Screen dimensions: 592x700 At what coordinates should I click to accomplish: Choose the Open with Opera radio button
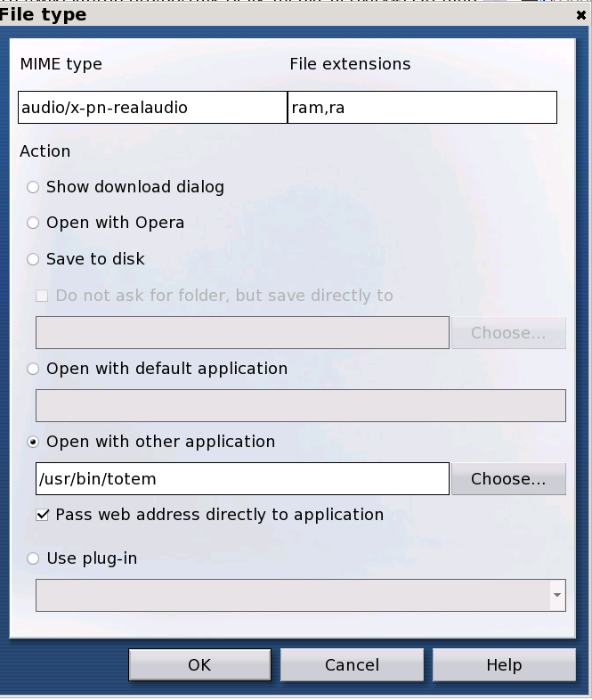click(x=34, y=223)
